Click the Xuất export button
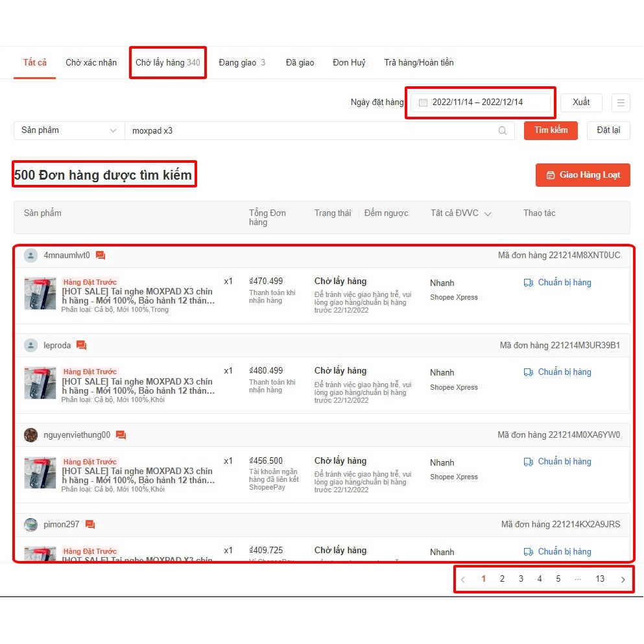This screenshot has width=644, height=644. point(581,102)
